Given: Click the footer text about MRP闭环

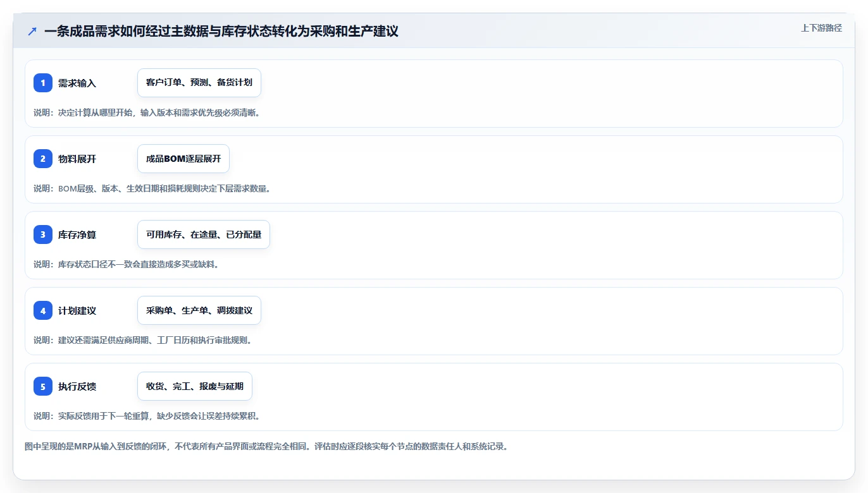Looking at the screenshot, I should (266, 446).
